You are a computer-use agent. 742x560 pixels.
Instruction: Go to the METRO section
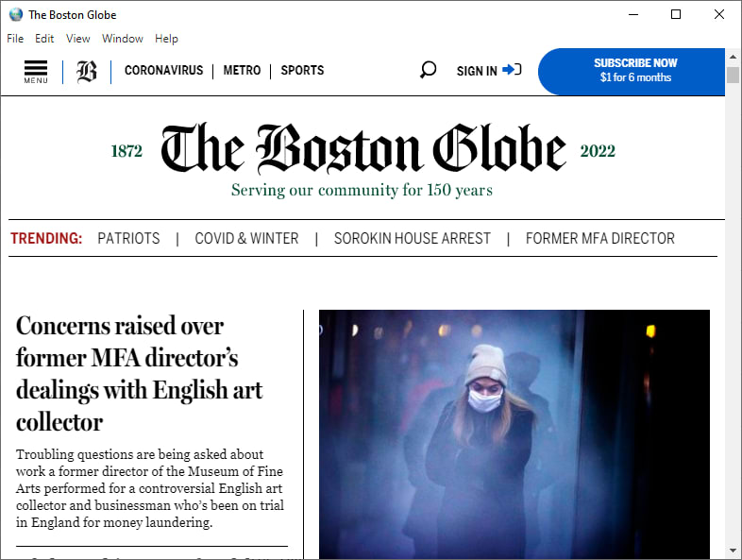242,70
